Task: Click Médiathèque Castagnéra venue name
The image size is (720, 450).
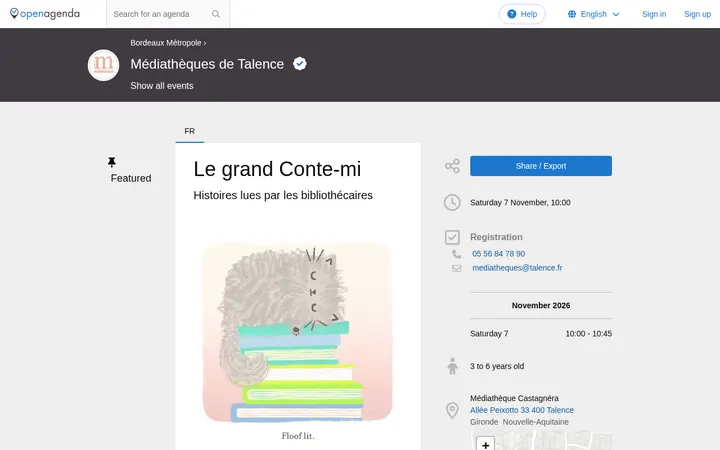Action: point(514,398)
